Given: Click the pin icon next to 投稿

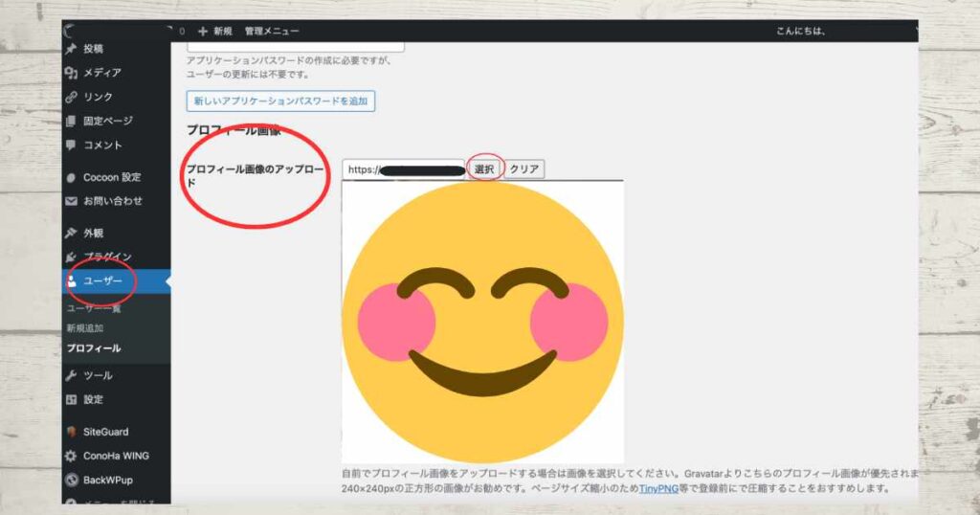Looking at the screenshot, I should [71, 49].
